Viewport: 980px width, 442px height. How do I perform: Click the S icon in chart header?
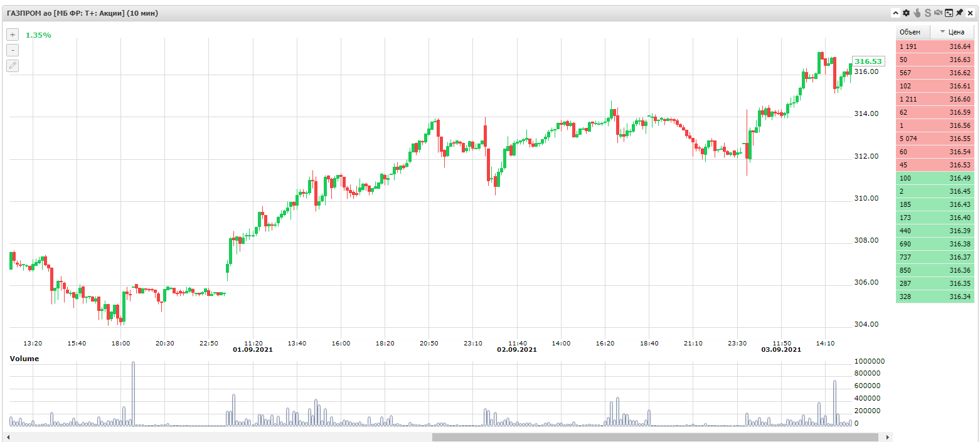[927, 13]
